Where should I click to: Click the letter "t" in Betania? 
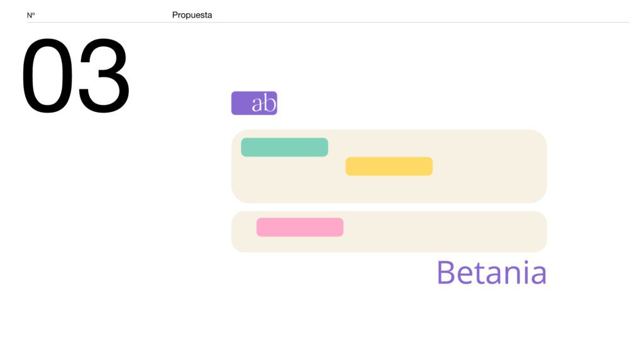tap(478, 273)
